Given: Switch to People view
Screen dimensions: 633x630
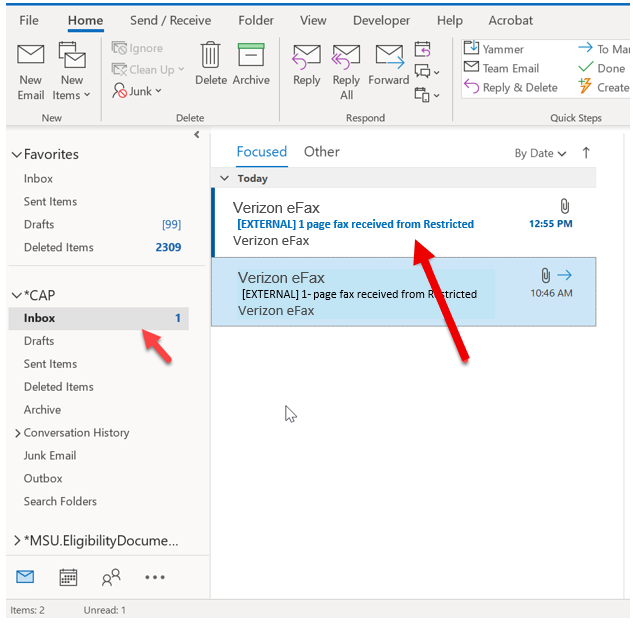Looking at the screenshot, I should 111,577.
